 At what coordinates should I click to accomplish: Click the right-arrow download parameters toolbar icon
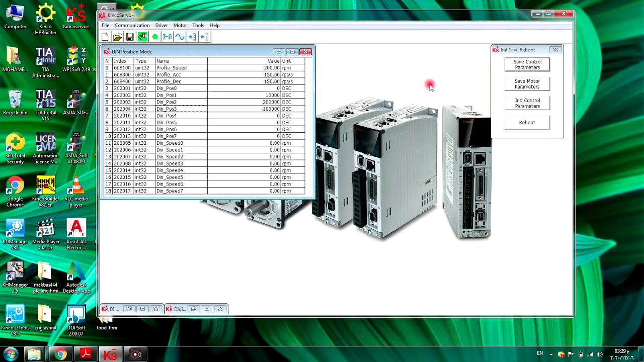[192, 37]
